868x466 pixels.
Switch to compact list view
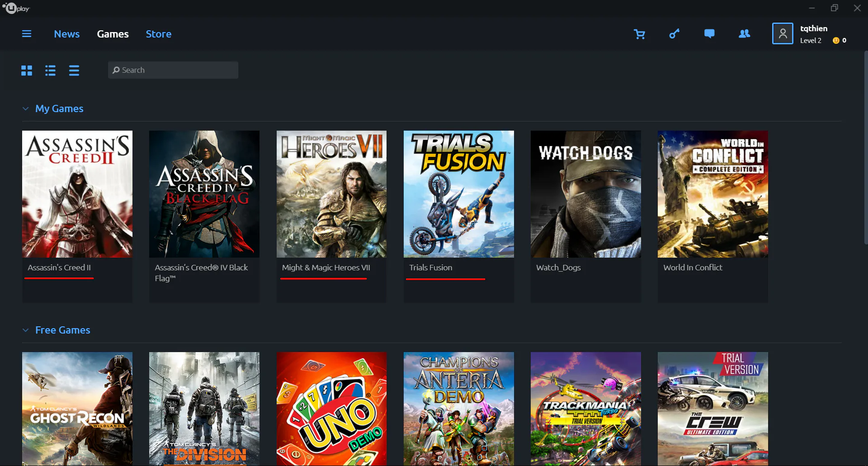click(74, 71)
